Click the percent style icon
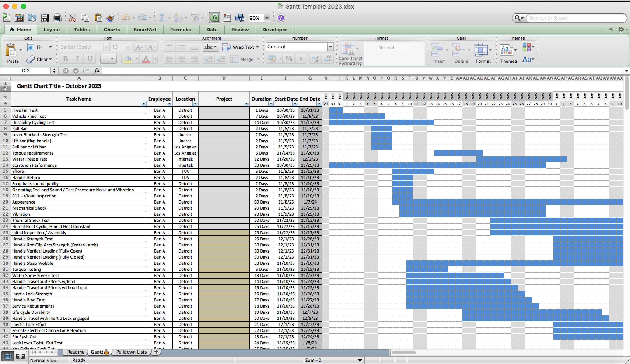This screenshot has height=364, width=630. tap(289, 59)
